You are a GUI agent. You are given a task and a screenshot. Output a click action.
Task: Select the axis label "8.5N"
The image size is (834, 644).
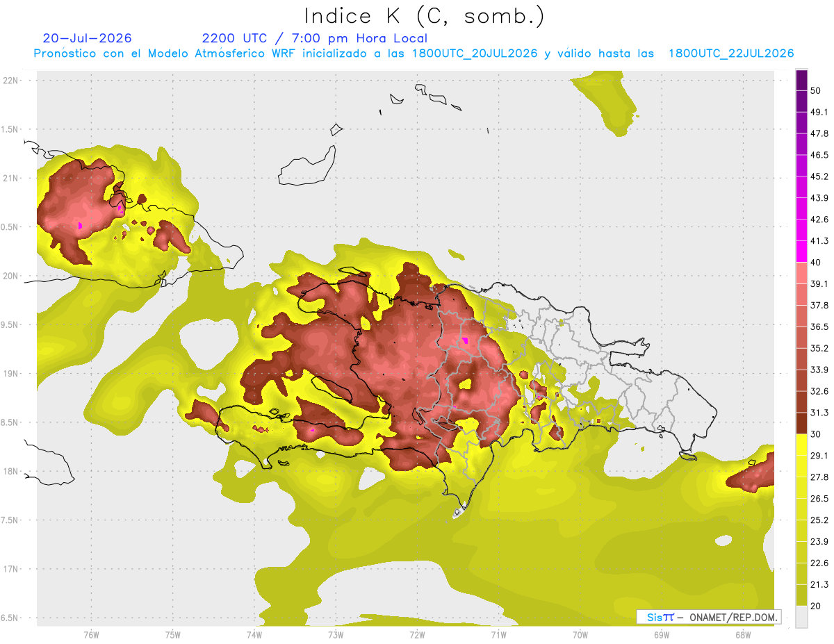10,422
